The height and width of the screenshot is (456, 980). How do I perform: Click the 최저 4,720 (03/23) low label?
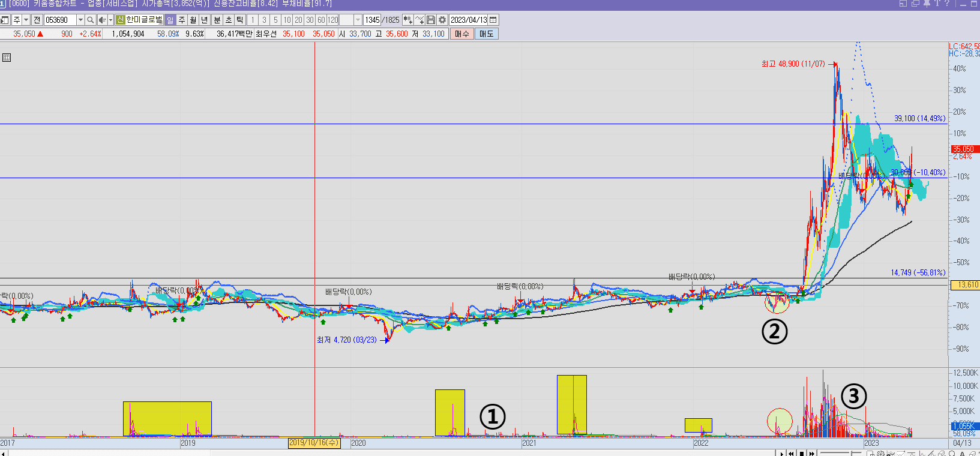347,340
